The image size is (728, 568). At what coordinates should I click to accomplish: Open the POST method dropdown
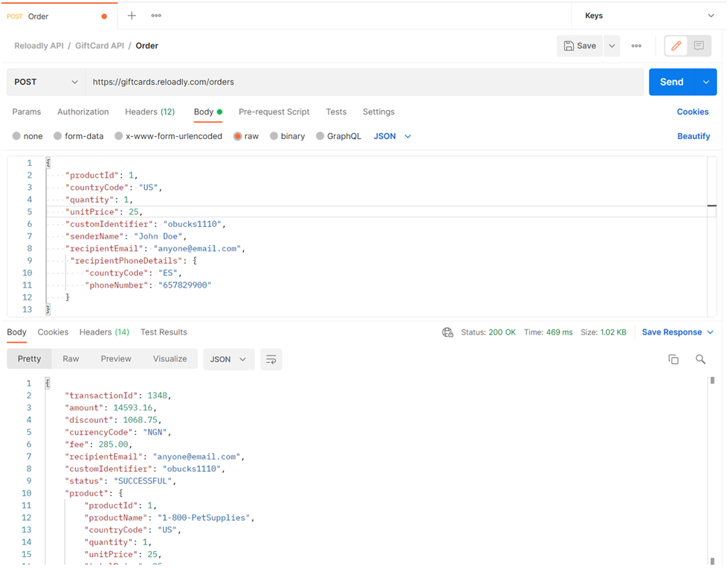[x=46, y=82]
